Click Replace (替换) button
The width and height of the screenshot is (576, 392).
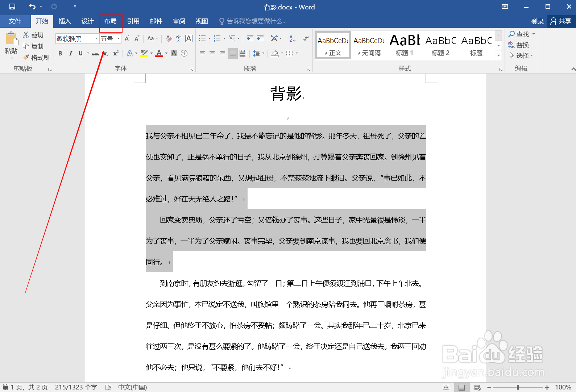click(x=518, y=45)
